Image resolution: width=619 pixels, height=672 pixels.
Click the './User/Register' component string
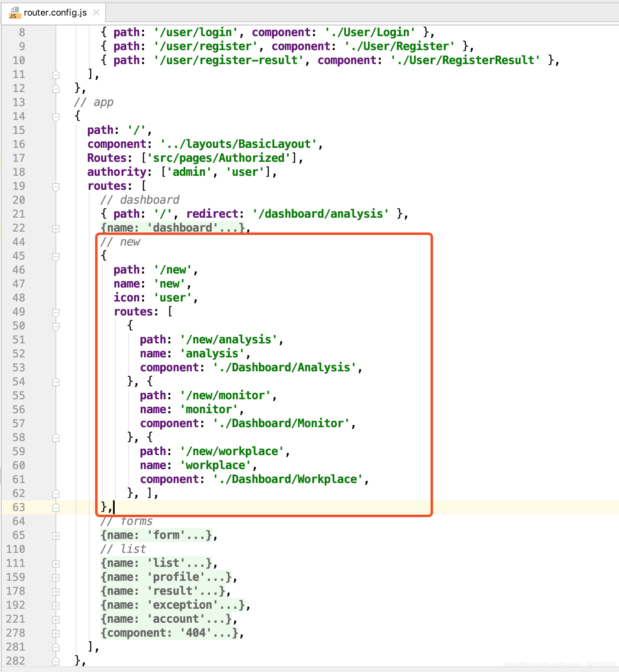(400, 46)
